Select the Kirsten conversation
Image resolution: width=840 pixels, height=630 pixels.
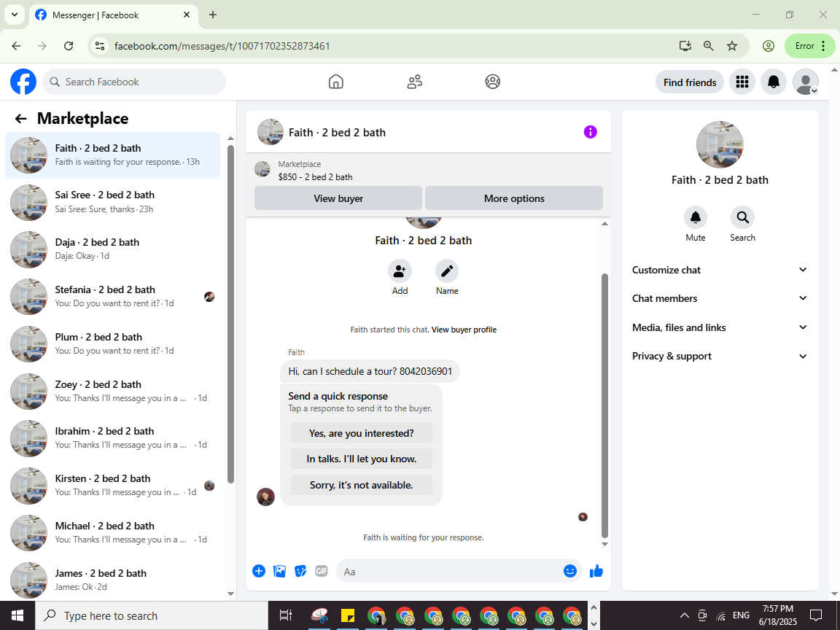pos(112,486)
